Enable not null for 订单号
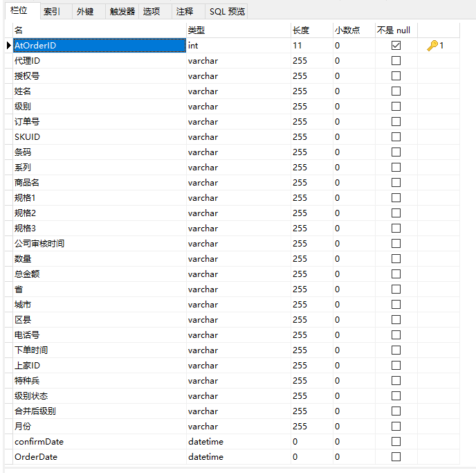Viewport: 476px width, 473px height. [396, 121]
